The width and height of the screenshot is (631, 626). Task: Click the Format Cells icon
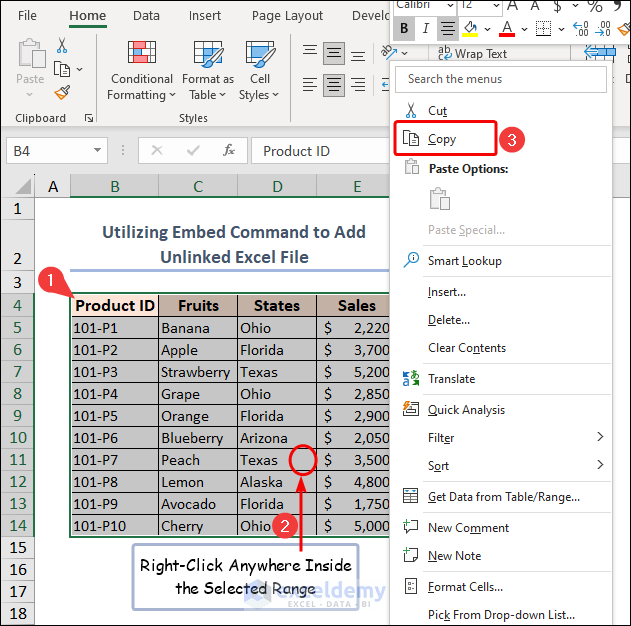click(410, 587)
